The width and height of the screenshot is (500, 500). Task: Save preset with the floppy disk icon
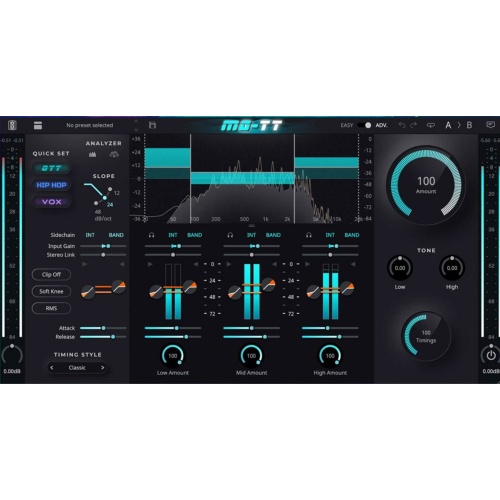(152, 125)
